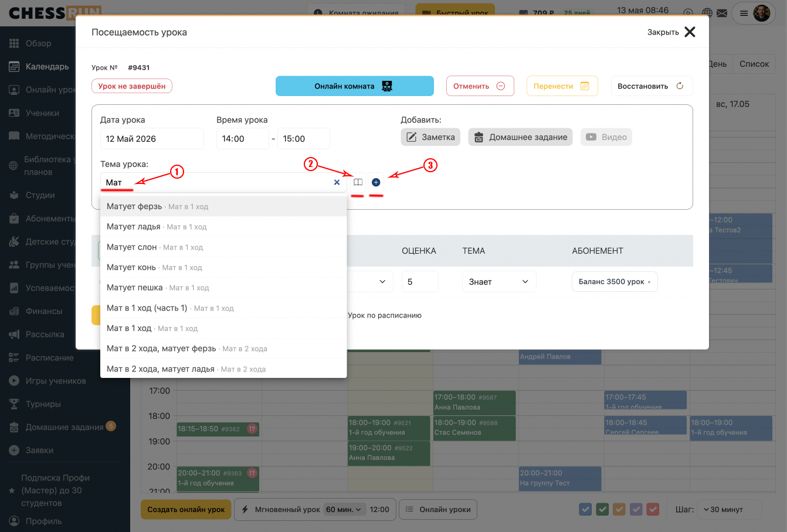
Task: Click the blue plus icon to add a topic
Action: click(376, 182)
